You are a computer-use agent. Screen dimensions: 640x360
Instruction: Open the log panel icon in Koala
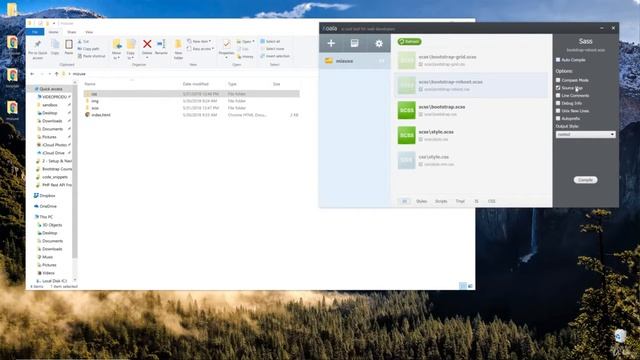[x=354, y=43]
